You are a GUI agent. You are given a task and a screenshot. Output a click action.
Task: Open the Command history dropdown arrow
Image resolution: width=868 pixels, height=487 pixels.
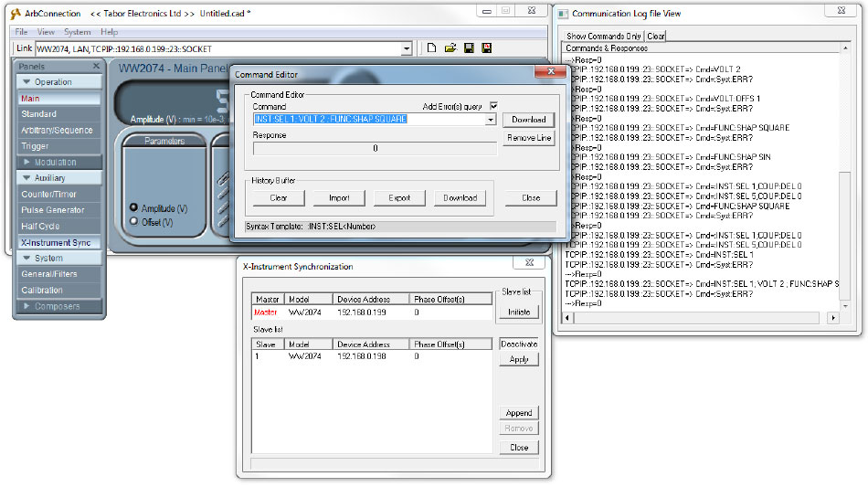pos(491,120)
